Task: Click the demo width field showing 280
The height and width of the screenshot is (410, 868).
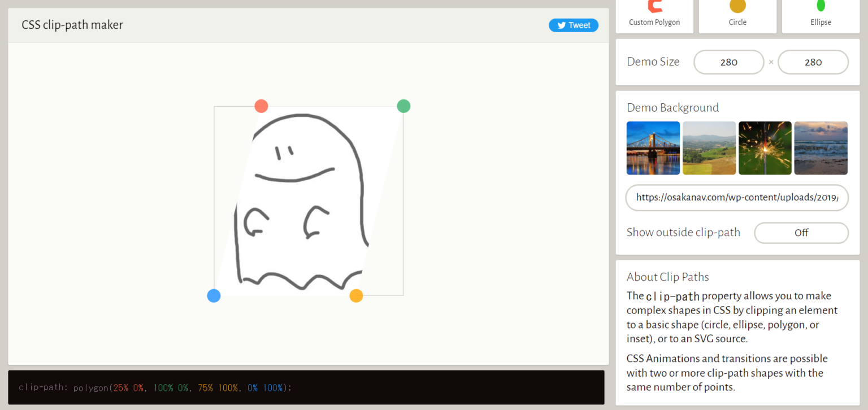Action: pos(728,62)
